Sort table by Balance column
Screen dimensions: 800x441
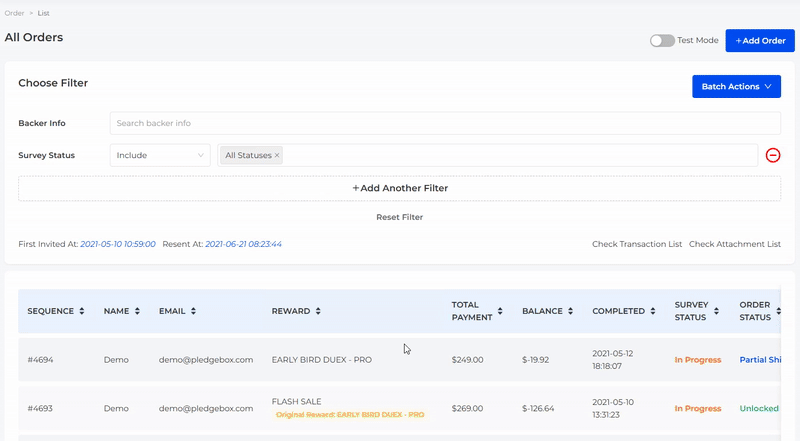(571, 311)
